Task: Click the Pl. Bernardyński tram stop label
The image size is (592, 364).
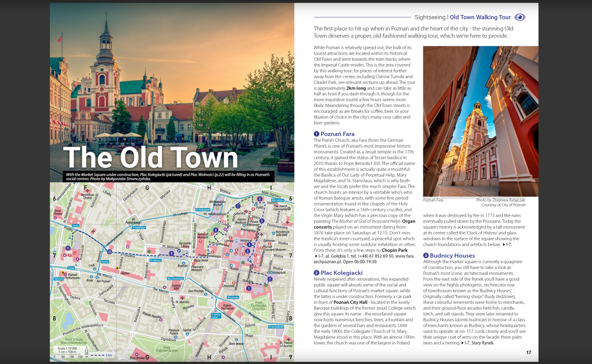Action: coord(276,327)
